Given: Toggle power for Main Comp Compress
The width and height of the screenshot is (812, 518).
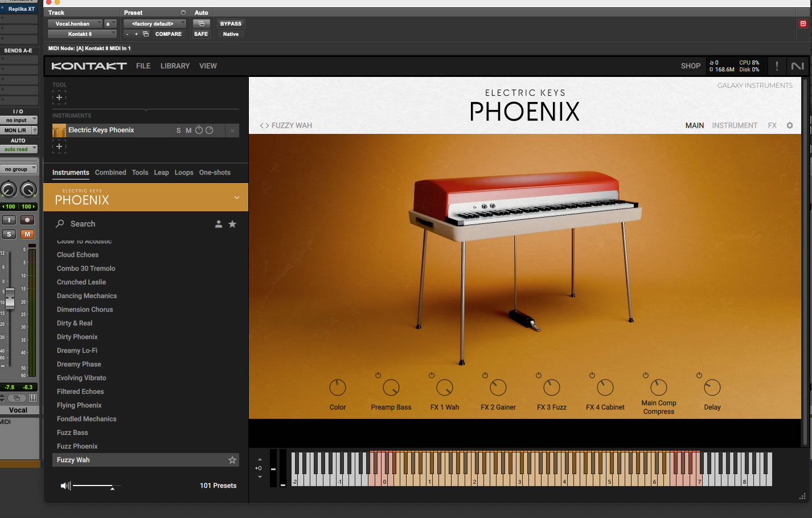Looking at the screenshot, I should (646, 375).
